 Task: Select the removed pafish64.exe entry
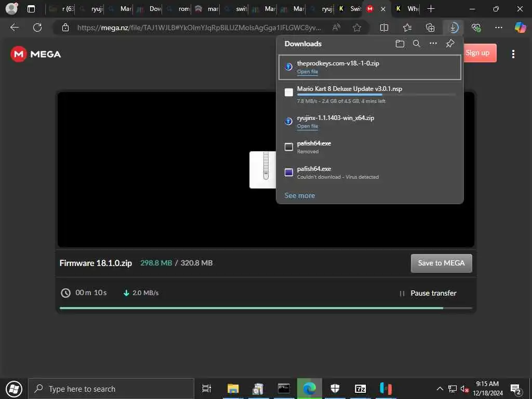click(370, 147)
